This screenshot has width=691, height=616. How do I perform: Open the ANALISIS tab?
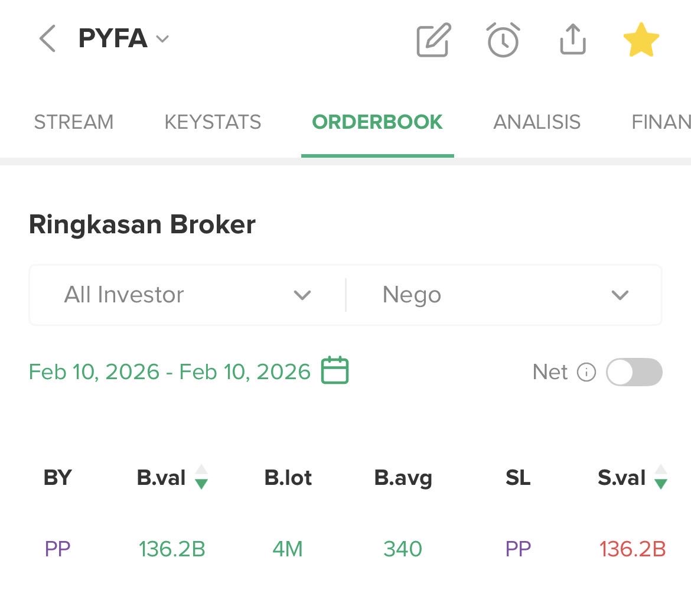[x=536, y=122]
